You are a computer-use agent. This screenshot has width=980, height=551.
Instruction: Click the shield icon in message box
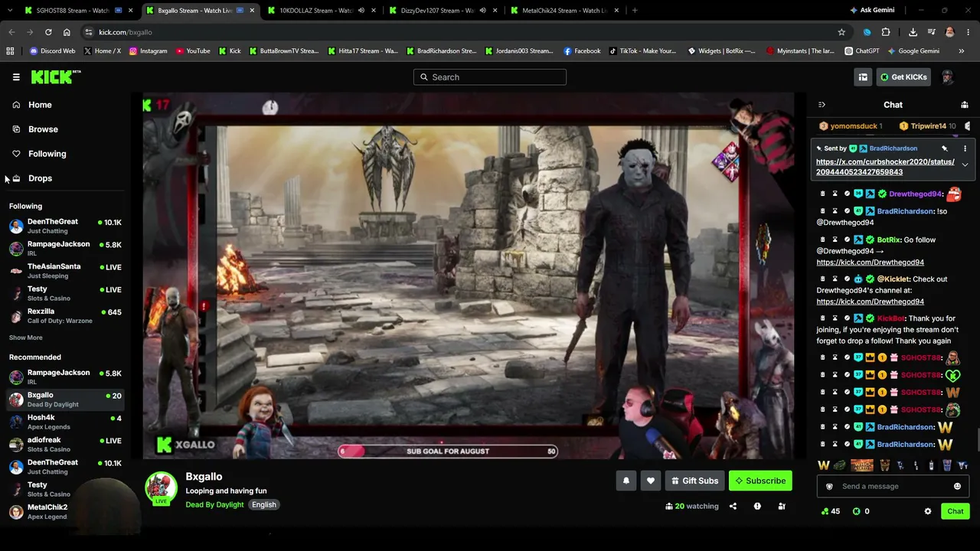coord(829,486)
